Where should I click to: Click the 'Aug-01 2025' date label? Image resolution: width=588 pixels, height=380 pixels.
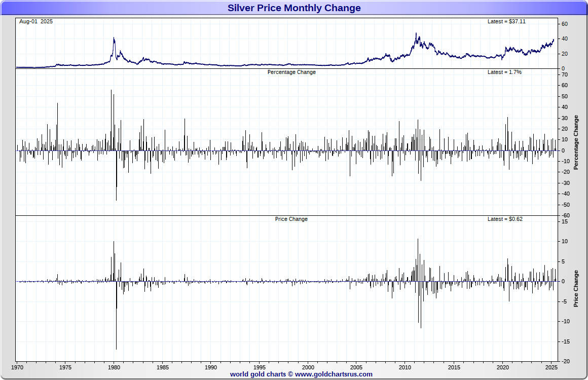36,22
